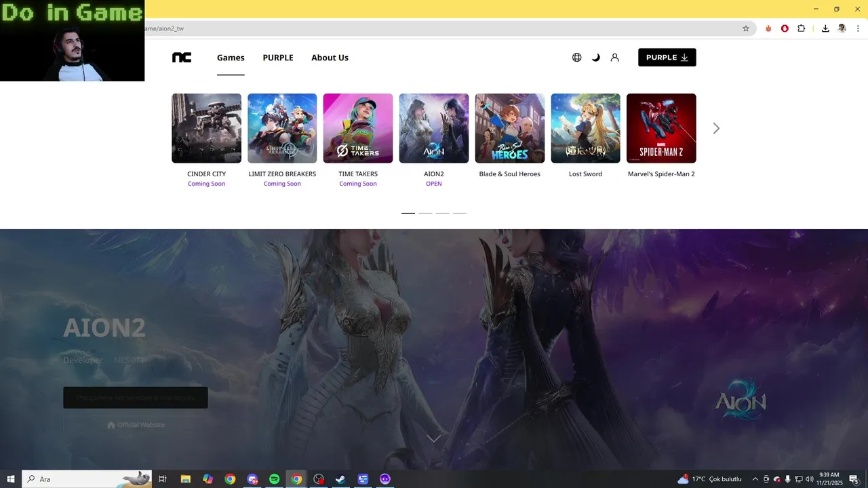
Task: Open the language globe selector
Action: (x=577, y=58)
